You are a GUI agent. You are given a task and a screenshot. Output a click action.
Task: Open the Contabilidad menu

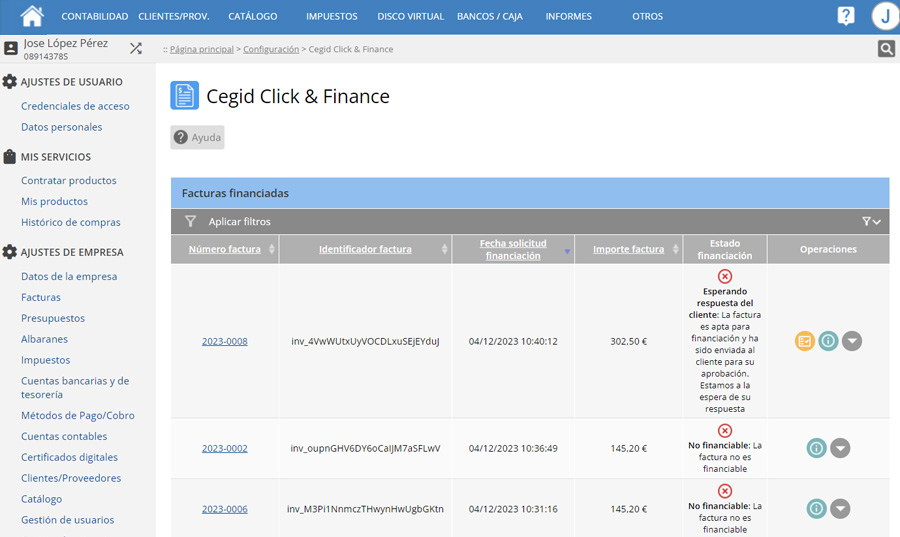coord(95,17)
